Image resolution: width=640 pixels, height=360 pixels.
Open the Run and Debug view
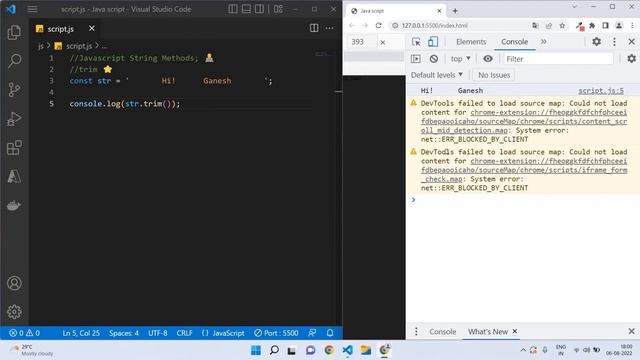pyautogui.click(x=14, y=119)
